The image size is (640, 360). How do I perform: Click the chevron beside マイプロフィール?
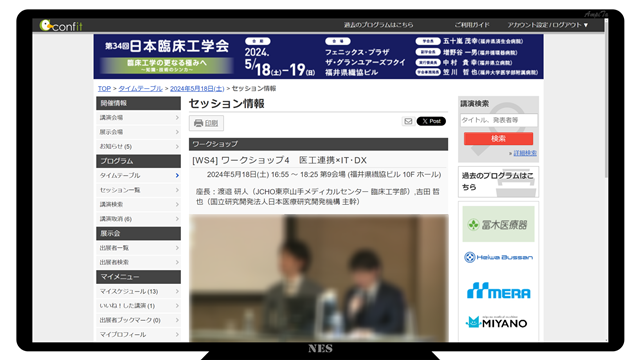tap(177, 334)
